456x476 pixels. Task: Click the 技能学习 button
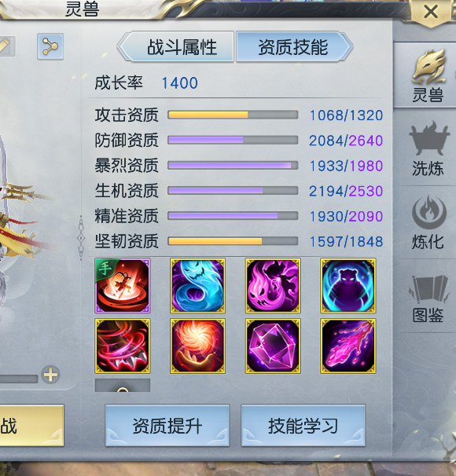[x=303, y=426]
